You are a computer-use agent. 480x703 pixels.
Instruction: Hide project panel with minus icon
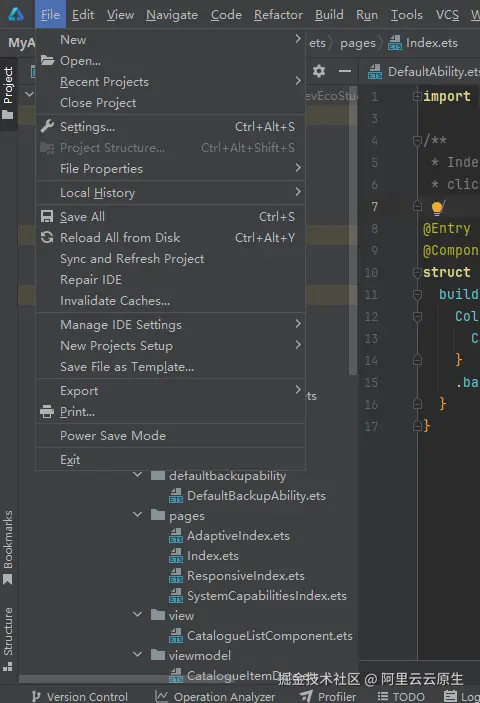tap(345, 71)
